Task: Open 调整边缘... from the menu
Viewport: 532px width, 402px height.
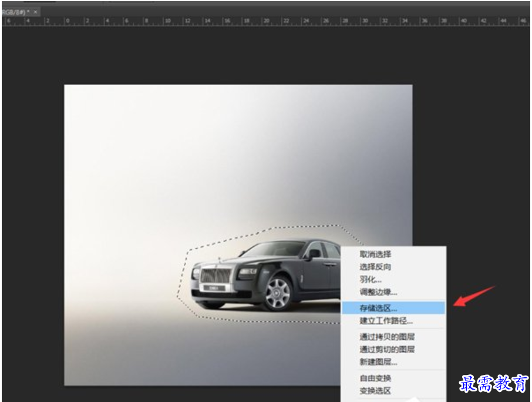Action: coord(393,292)
